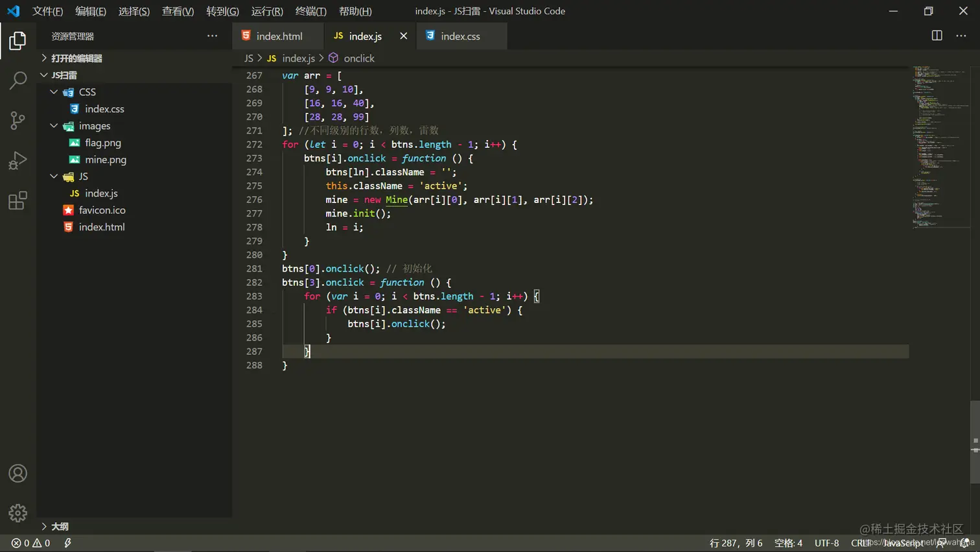Open the Source Control view icon
Viewport: 980px width, 552px height.
17,121
